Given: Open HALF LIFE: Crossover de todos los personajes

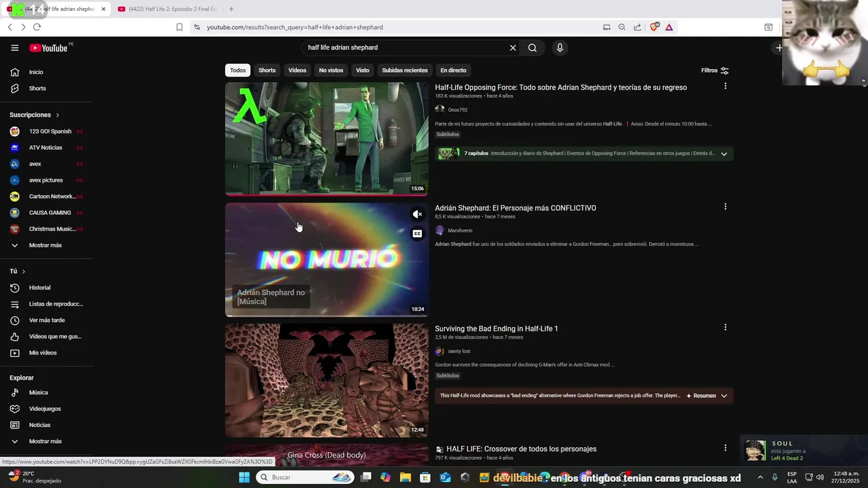Looking at the screenshot, I should [521, 449].
